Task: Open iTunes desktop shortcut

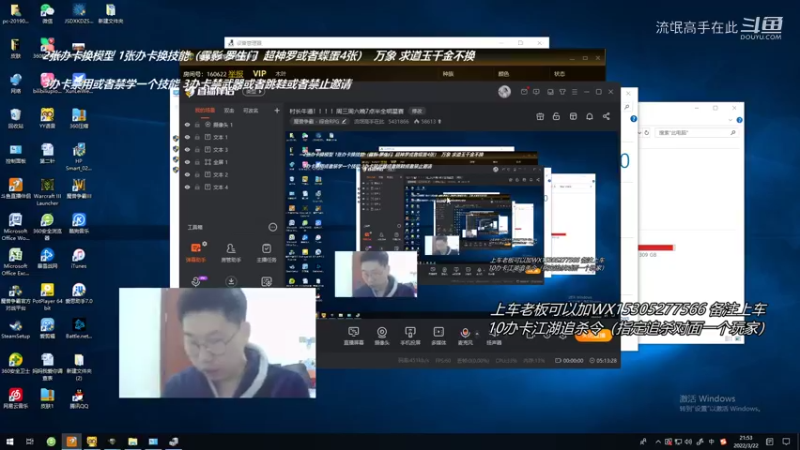Action: tap(79, 259)
